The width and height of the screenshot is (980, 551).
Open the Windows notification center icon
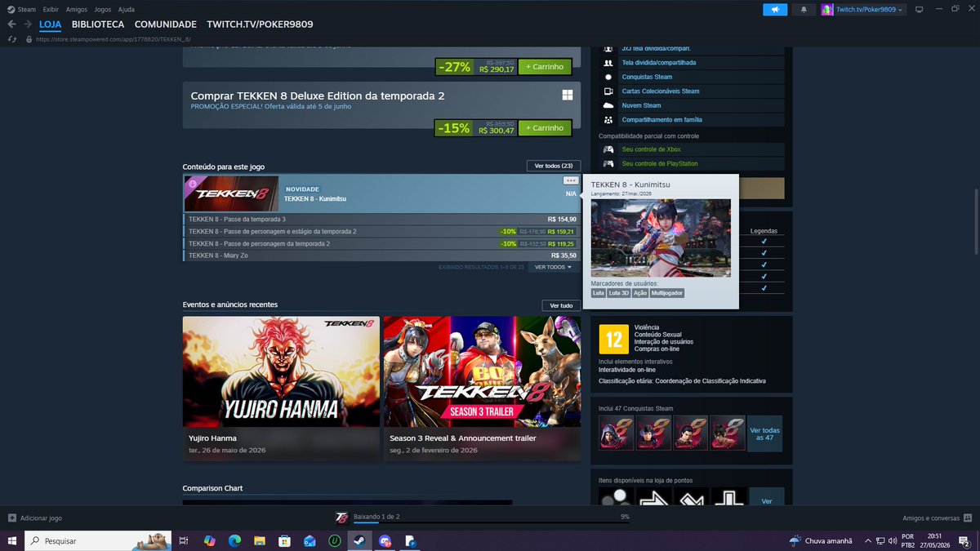coord(964,540)
